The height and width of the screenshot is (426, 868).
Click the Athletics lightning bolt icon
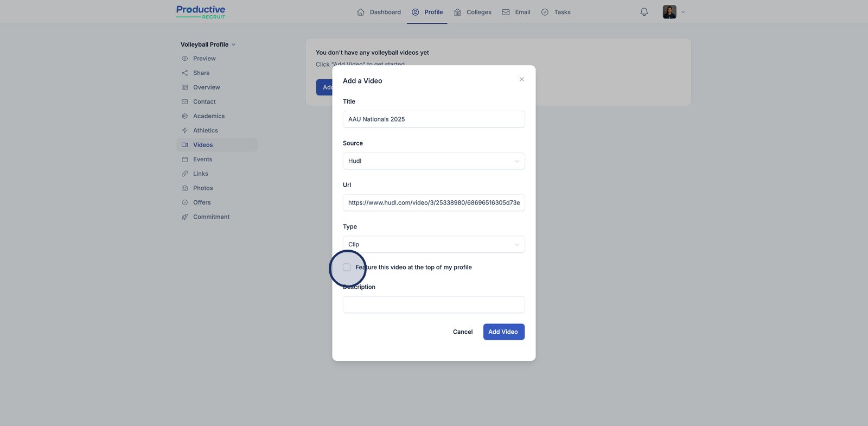(x=184, y=131)
